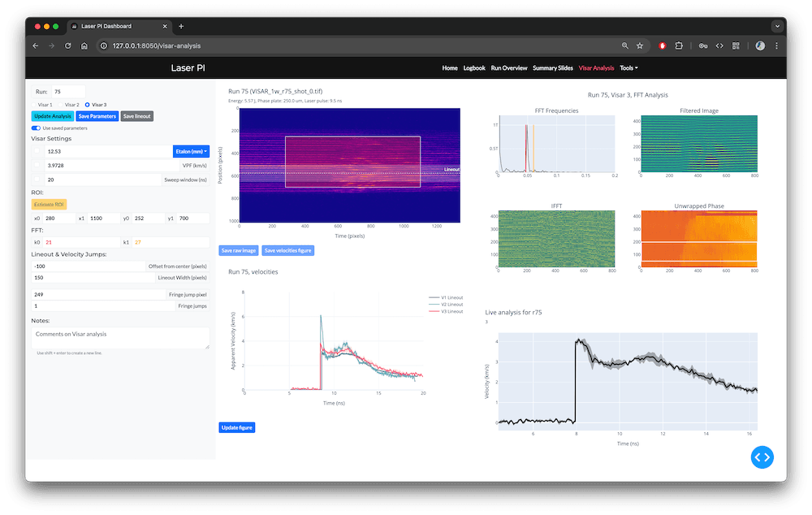Click the blue code arrows floating button
This screenshot has width=812, height=515.
(762, 457)
